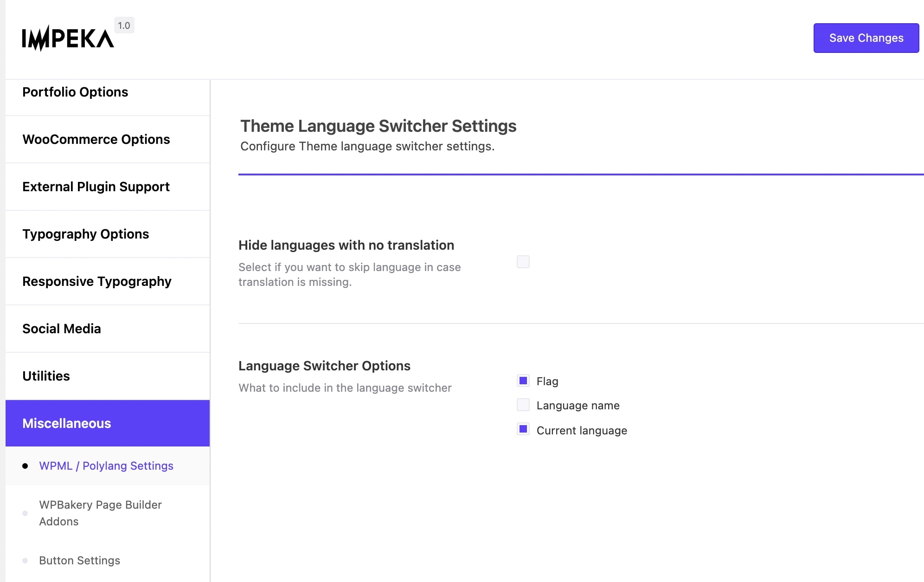The width and height of the screenshot is (924, 582).
Task: Expand WPBakery Page Builder Addons submenu
Action: (100, 513)
